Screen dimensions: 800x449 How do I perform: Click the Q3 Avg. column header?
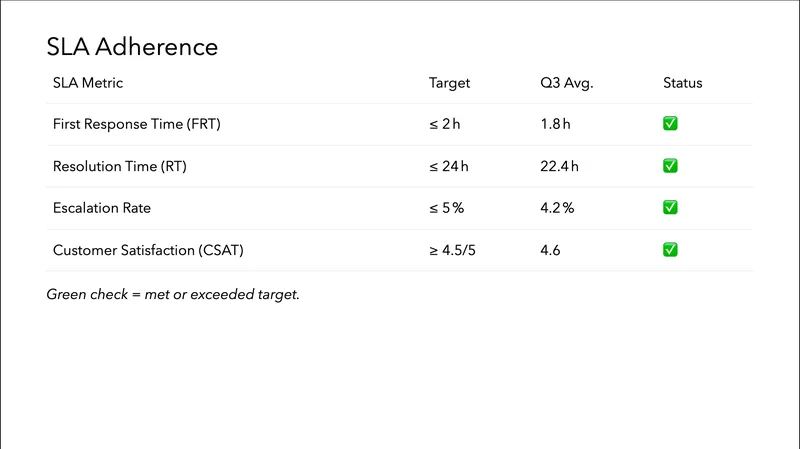pos(566,83)
